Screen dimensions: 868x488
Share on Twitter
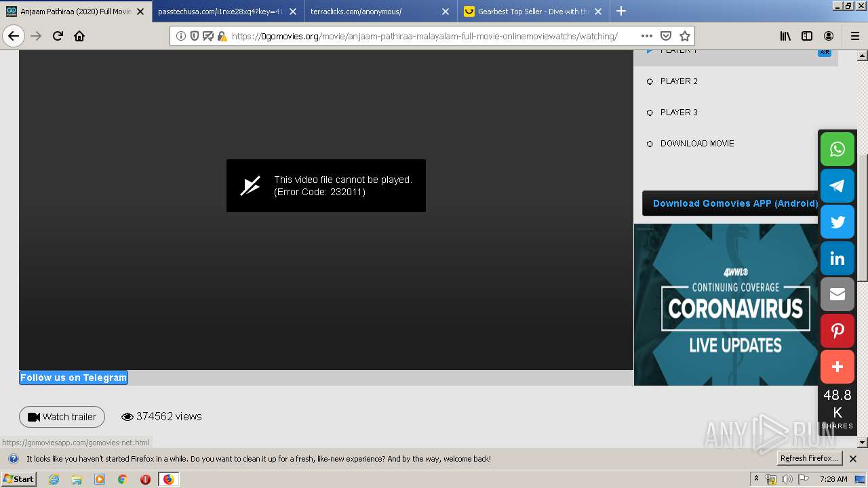pos(837,222)
